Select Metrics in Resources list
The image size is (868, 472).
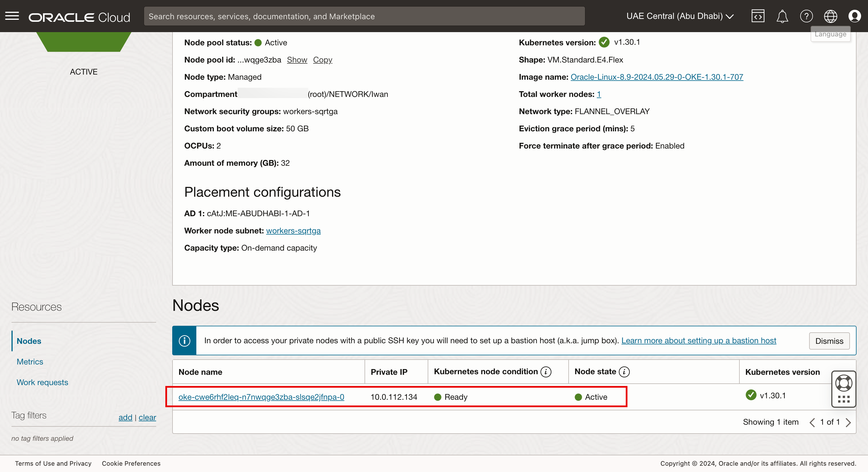click(30, 362)
